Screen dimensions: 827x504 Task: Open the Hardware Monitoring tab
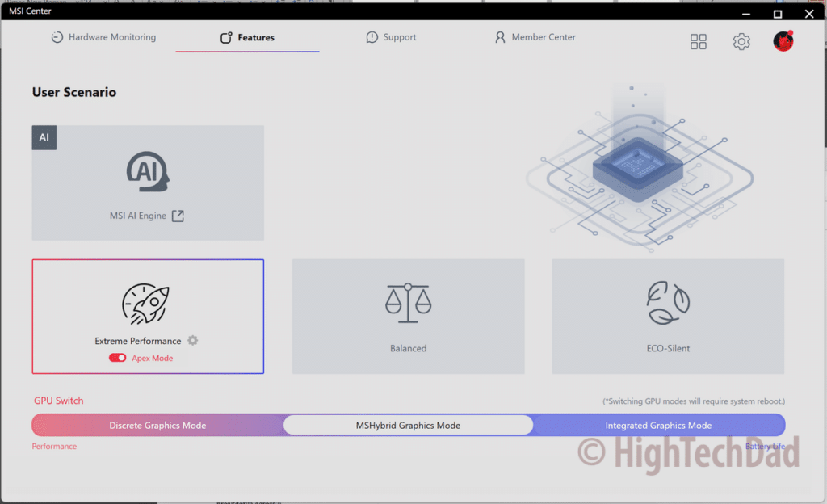(103, 37)
